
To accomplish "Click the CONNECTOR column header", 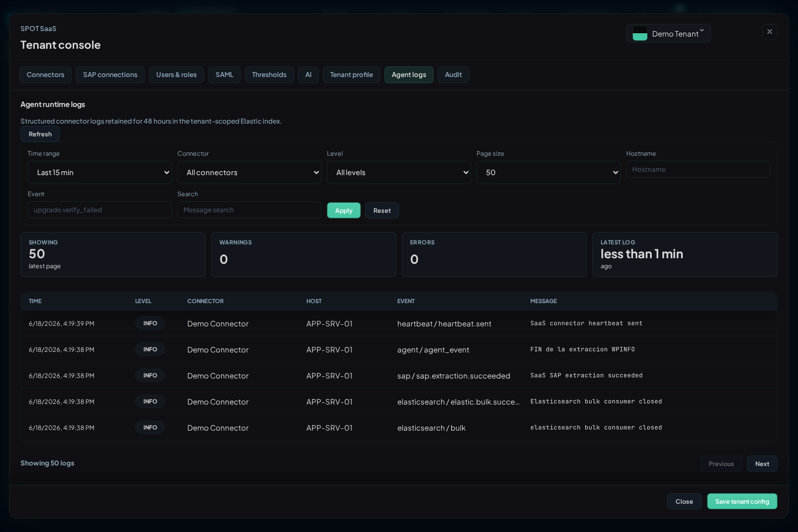I will point(206,301).
